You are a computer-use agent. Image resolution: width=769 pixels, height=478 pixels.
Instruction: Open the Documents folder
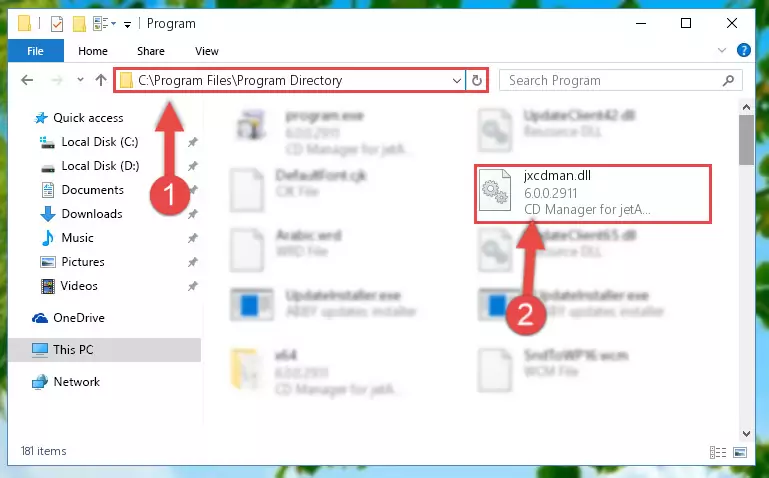pyautogui.click(x=92, y=190)
